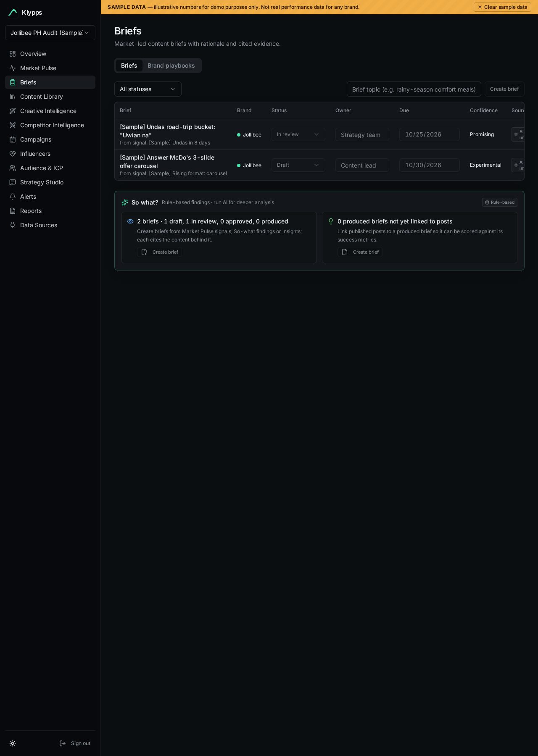Change the In review status dropdown
Viewport: 538px width, 756px height.
298,134
